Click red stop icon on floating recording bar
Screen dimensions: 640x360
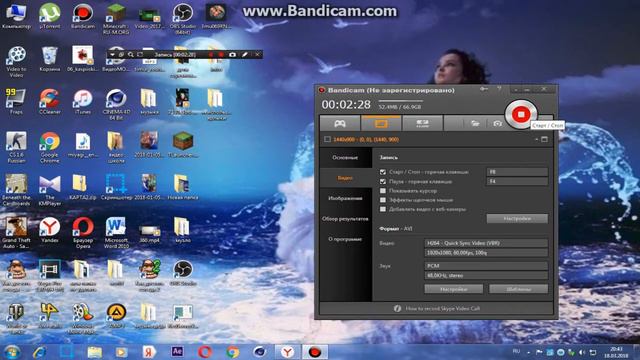[x=221, y=54]
